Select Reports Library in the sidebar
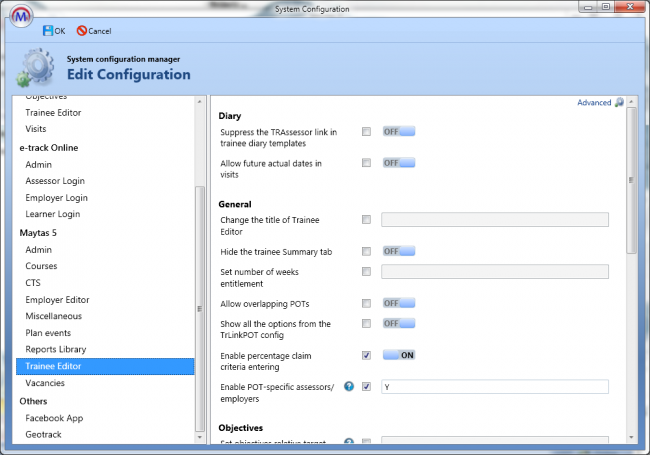 (x=56, y=349)
